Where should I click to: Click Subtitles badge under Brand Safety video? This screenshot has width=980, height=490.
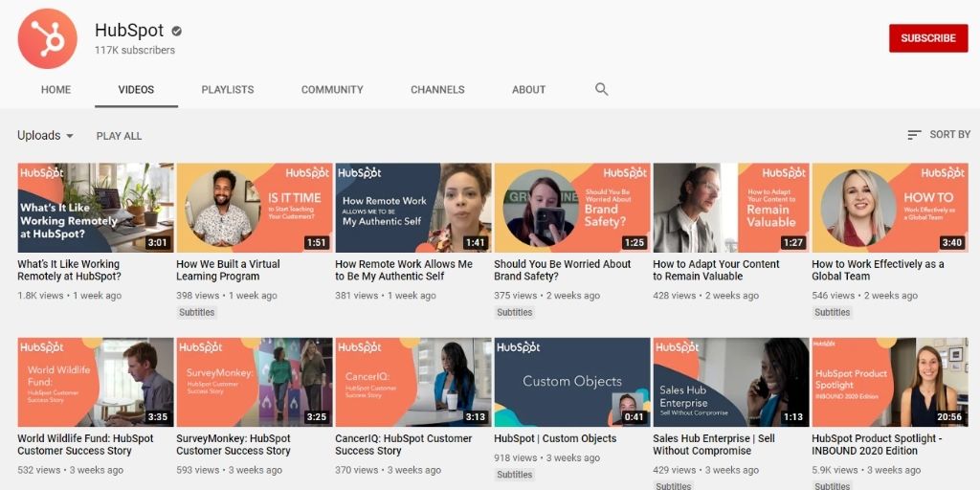coord(514,312)
